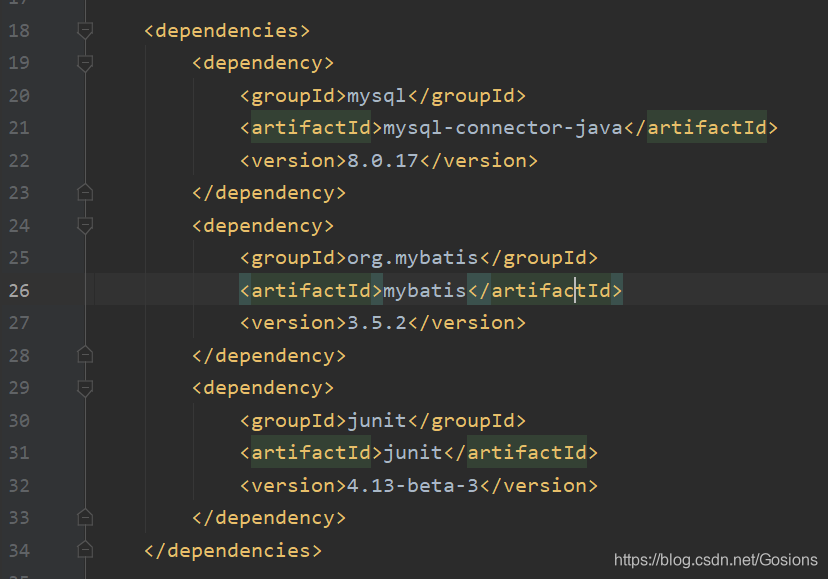Click the closing dependencies tag

coord(233,550)
